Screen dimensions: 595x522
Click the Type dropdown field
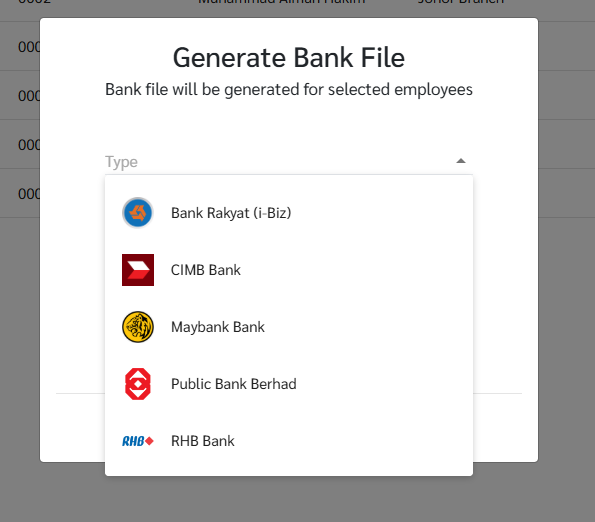coord(289,162)
